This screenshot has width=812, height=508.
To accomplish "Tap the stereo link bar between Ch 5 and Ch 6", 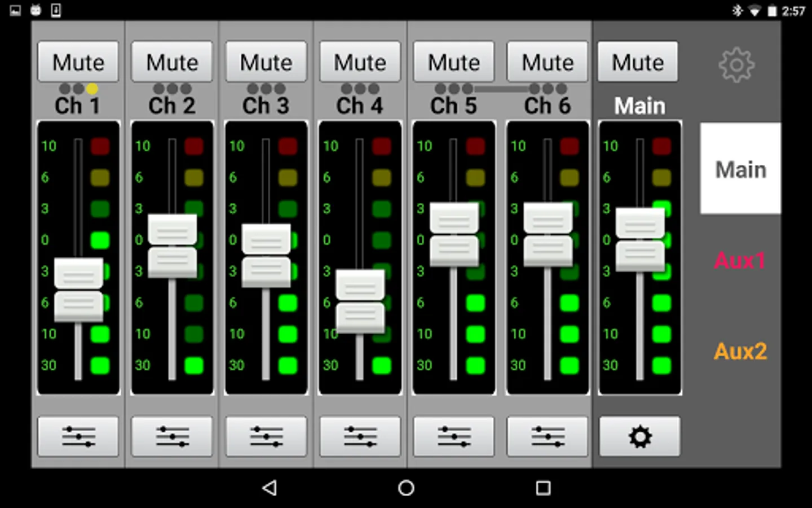I will click(x=502, y=89).
